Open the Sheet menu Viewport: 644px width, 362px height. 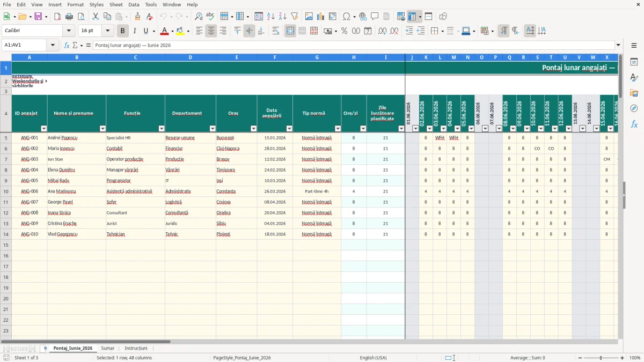(x=116, y=4)
